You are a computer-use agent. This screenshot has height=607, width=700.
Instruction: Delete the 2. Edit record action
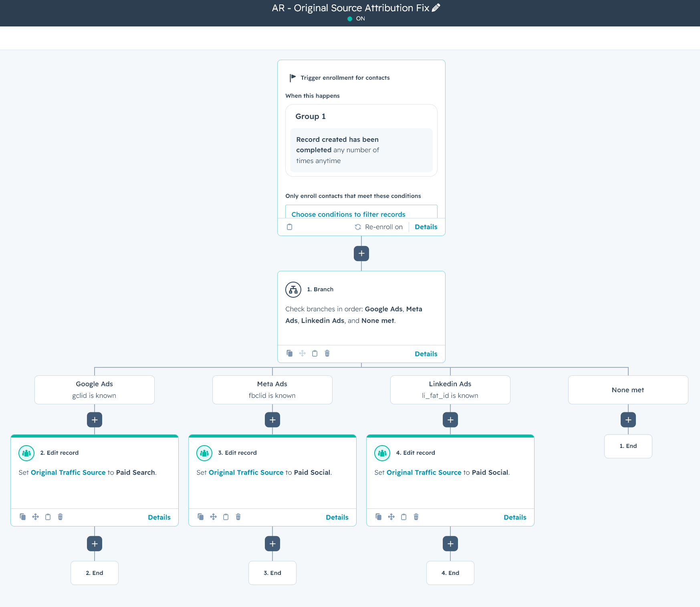(61, 517)
